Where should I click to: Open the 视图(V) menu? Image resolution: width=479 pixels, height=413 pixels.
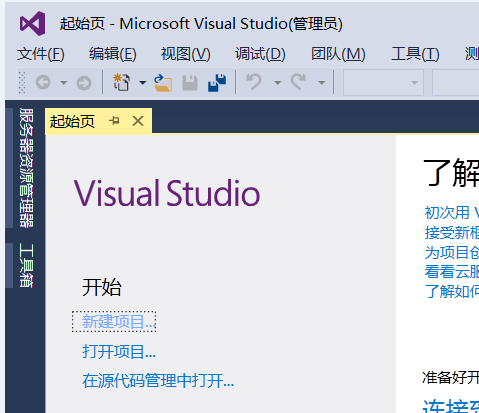pyautogui.click(x=186, y=54)
